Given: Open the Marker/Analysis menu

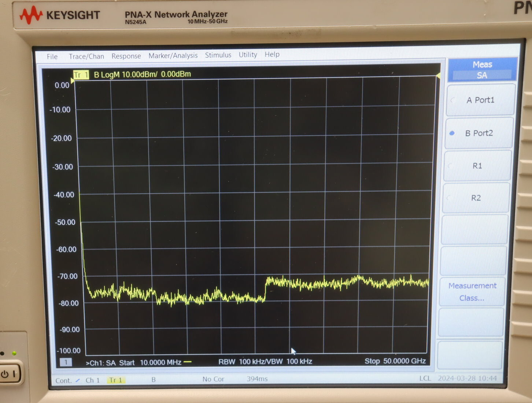Looking at the screenshot, I should point(173,55).
